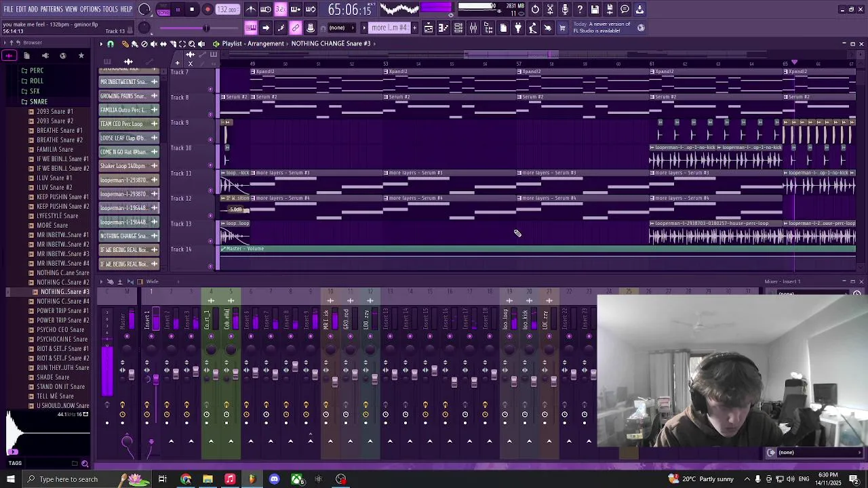Toggle the link/multilink to controllers icon
Screen dimensions: 868x488
[296, 28]
